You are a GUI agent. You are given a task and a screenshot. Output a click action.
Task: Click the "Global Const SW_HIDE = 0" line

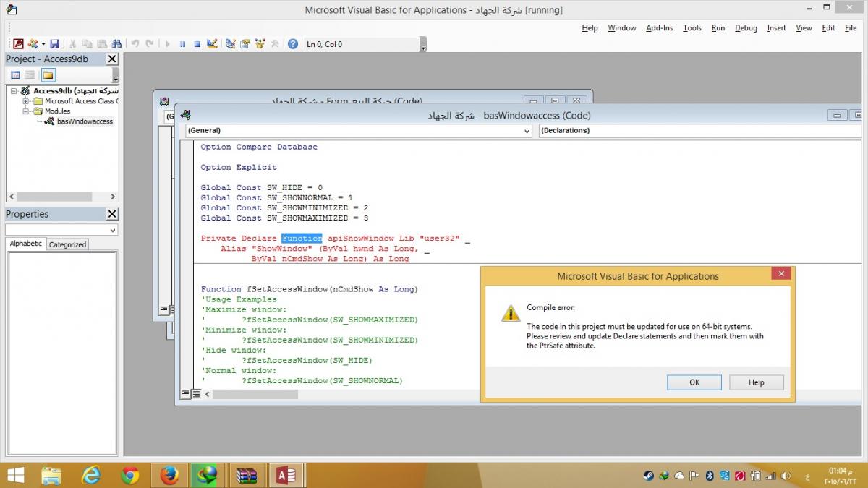click(262, 187)
